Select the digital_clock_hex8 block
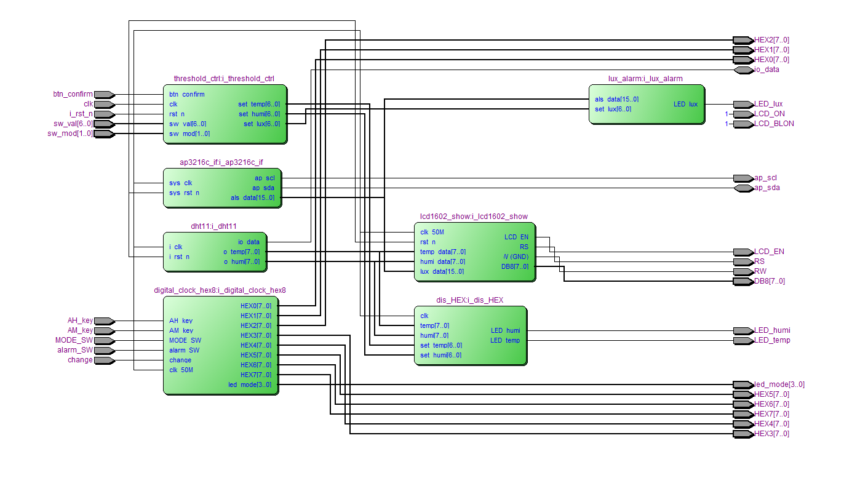 (x=221, y=345)
